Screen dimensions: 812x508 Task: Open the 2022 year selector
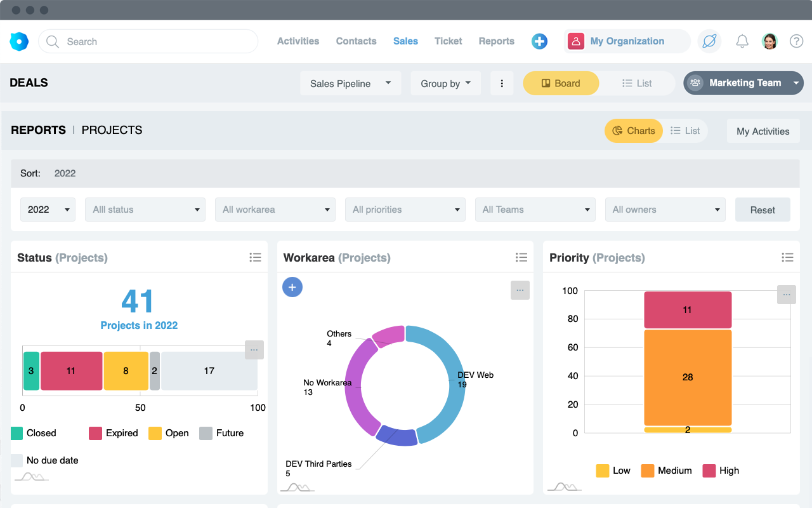[48, 210]
